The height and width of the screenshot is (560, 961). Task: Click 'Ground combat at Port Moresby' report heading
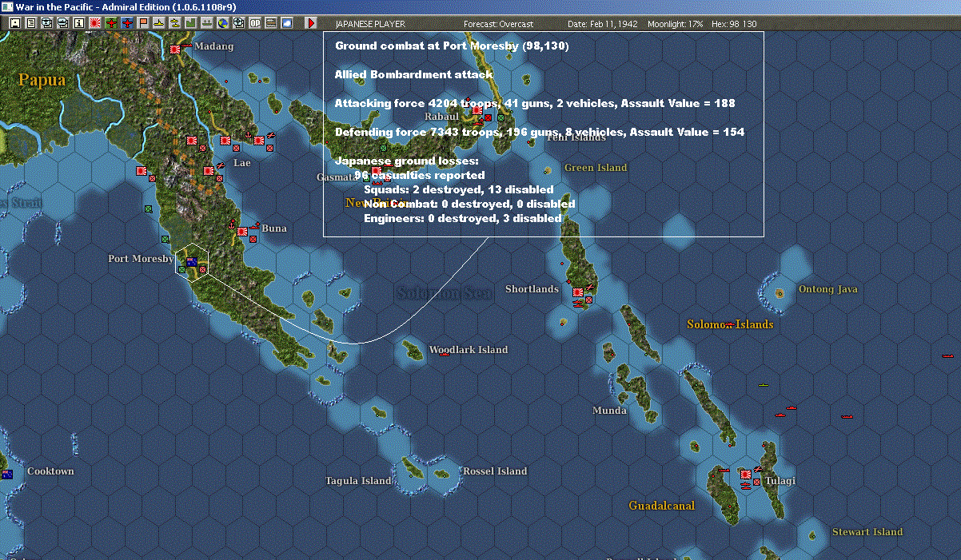(x=452, y=46)
